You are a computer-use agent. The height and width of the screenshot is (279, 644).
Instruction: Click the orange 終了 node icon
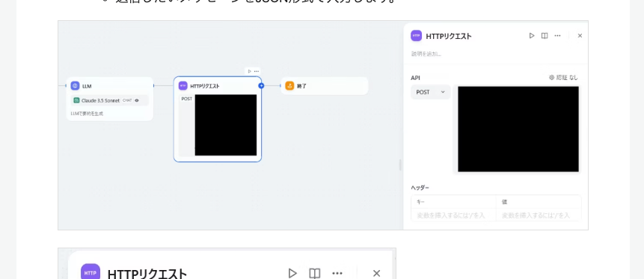(290, 86)
